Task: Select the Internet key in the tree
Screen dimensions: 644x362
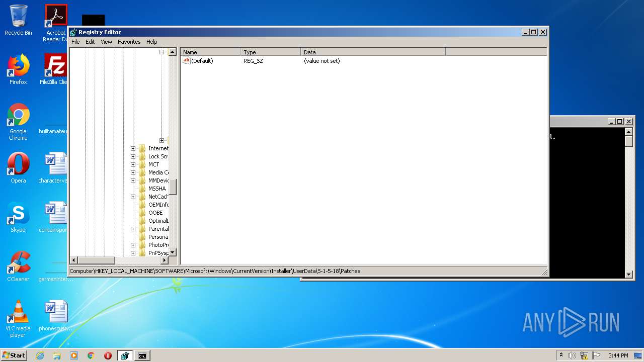Action: pos(158,148)
